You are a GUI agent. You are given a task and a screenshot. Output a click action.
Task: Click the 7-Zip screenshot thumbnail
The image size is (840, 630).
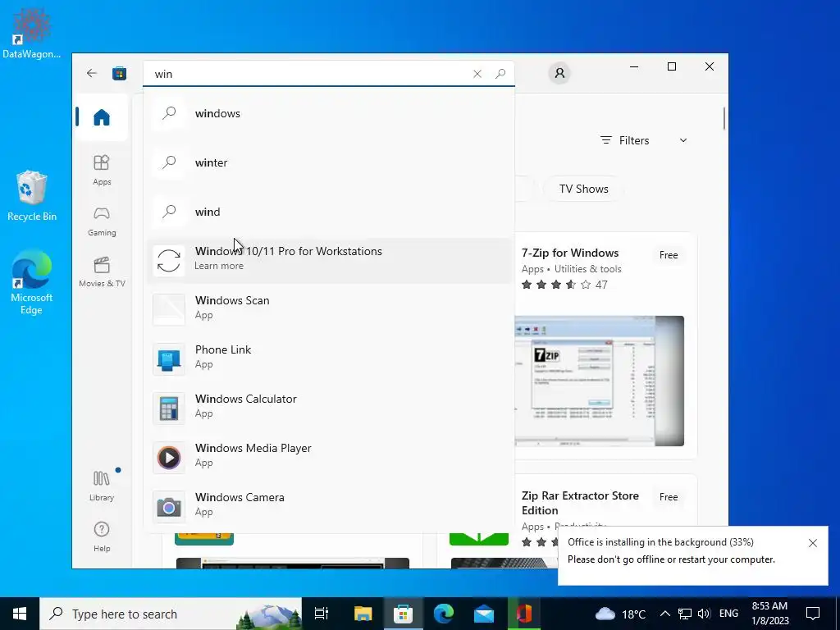[x=599, y=381]
